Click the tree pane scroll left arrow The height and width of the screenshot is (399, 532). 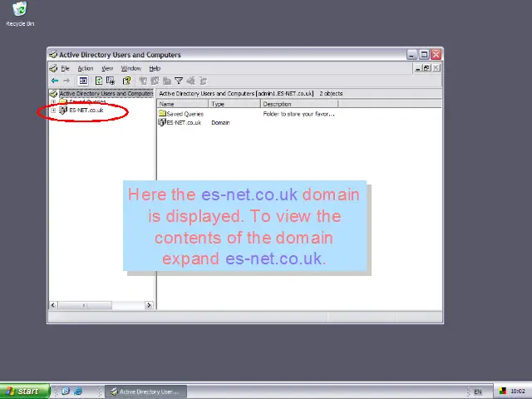[x=53, y=305]
